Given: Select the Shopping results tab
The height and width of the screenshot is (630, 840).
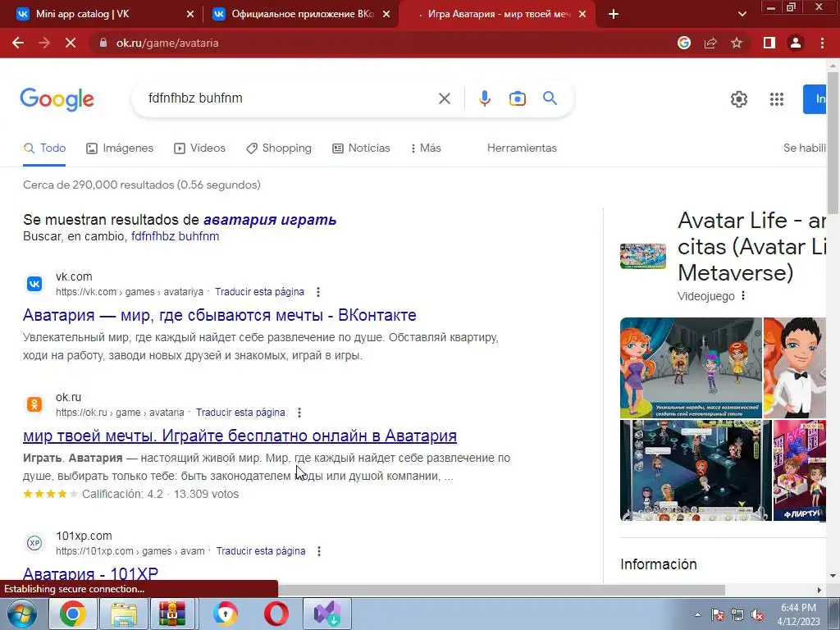Looking at the screenshot, I should [279, 148].
